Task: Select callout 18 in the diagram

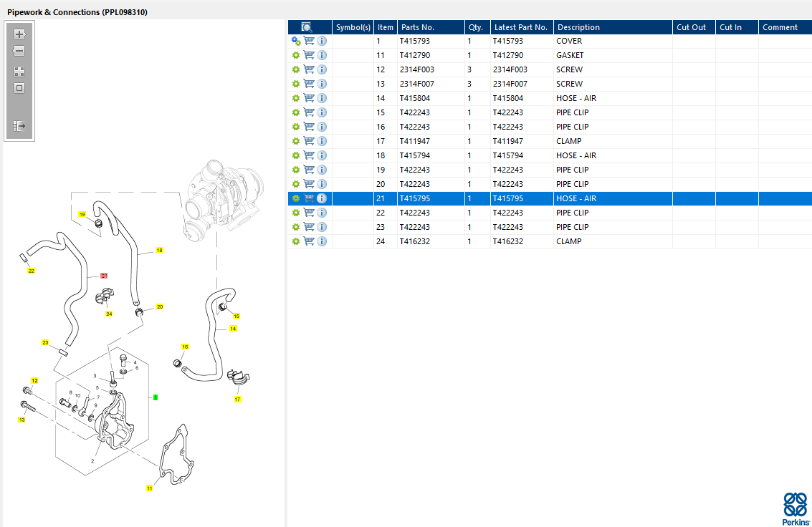Action: [x=160, y=251]
